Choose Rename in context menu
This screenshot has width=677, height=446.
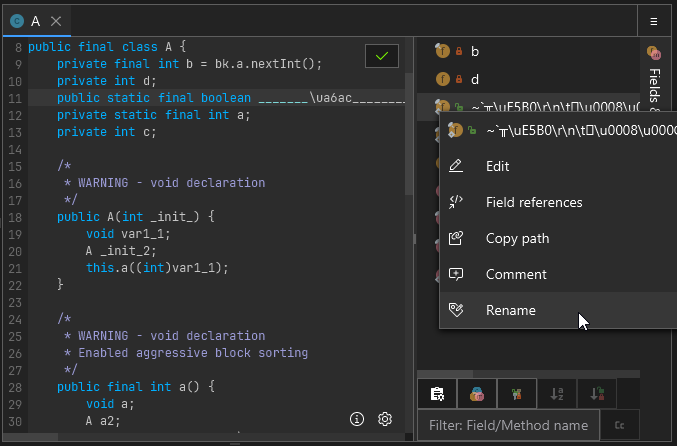(558, 310)
